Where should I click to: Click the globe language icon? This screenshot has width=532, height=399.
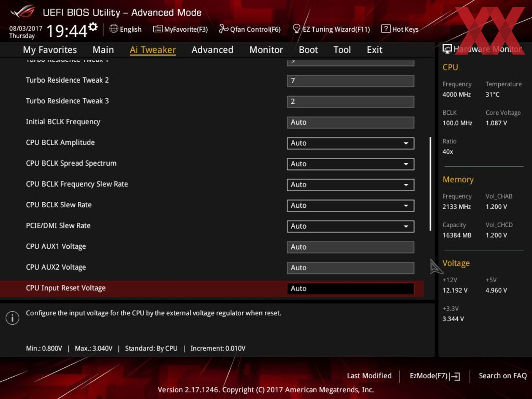[114, 29]
